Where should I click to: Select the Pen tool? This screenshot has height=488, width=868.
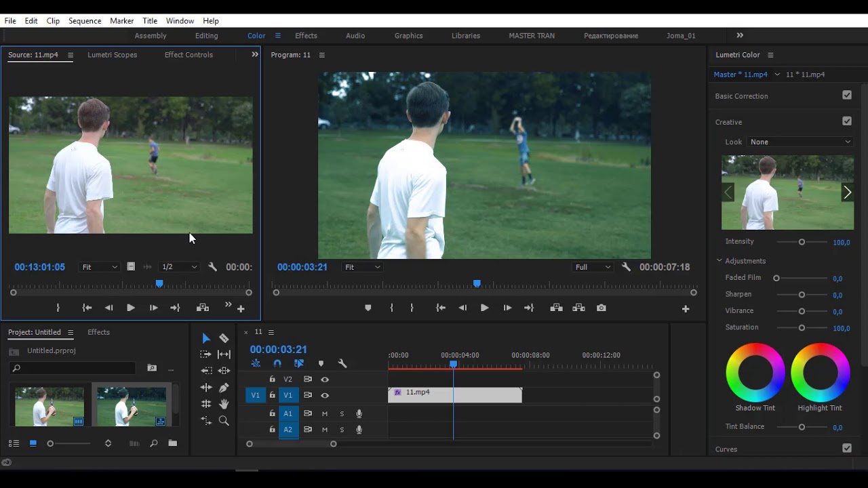224,388
